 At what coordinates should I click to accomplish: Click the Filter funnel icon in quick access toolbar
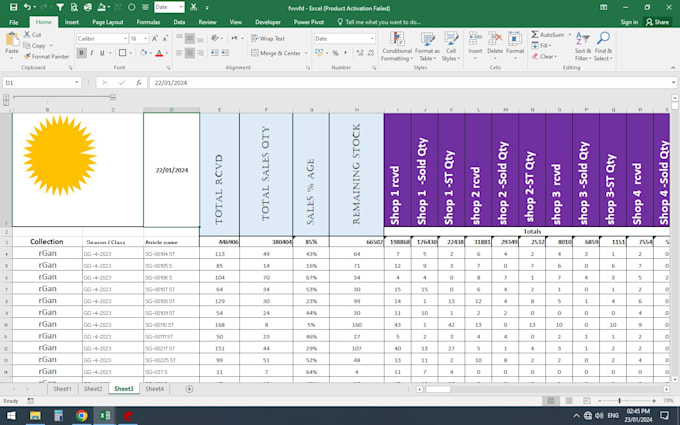pos(60,7)
